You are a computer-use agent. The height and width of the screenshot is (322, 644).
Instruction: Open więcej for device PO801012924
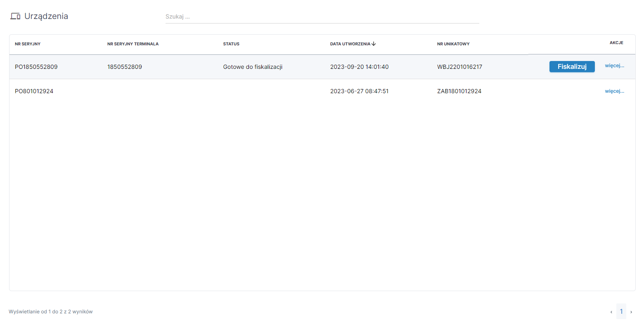614,91
